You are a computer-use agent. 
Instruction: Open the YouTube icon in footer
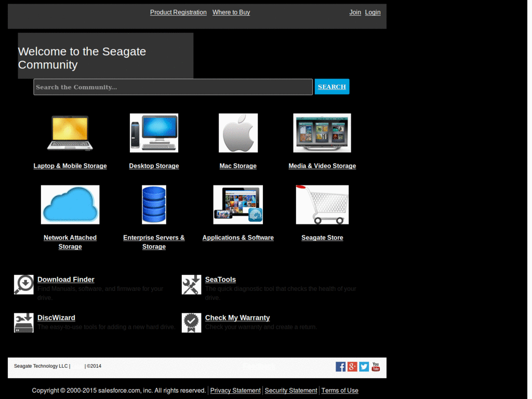pos(376,367)
